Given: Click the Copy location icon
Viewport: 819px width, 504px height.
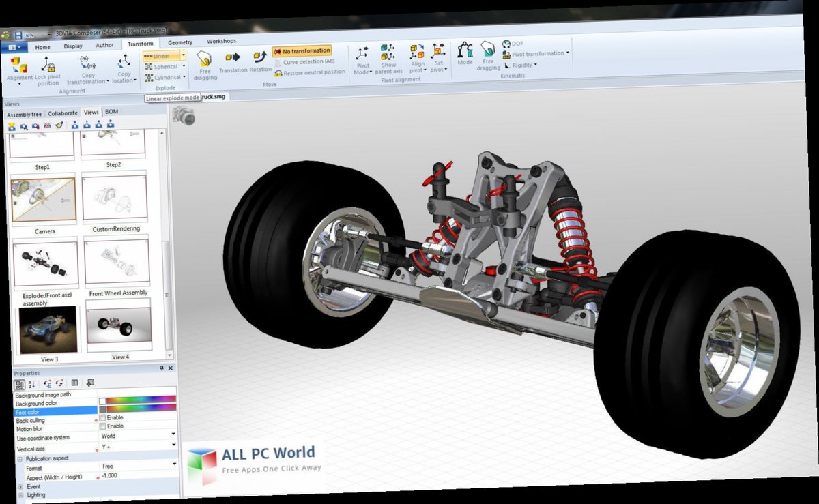Looking at the screenshot, I should 124,61.
